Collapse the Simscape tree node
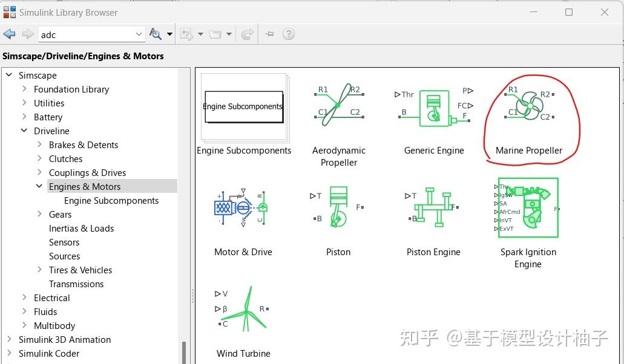 coord(8,75)
